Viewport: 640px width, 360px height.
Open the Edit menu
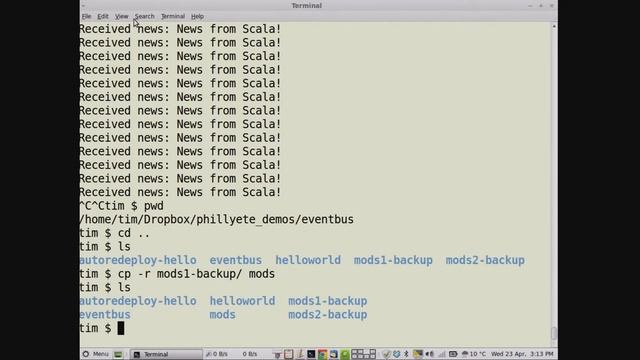pyautogui.click(x=102, y=16)
